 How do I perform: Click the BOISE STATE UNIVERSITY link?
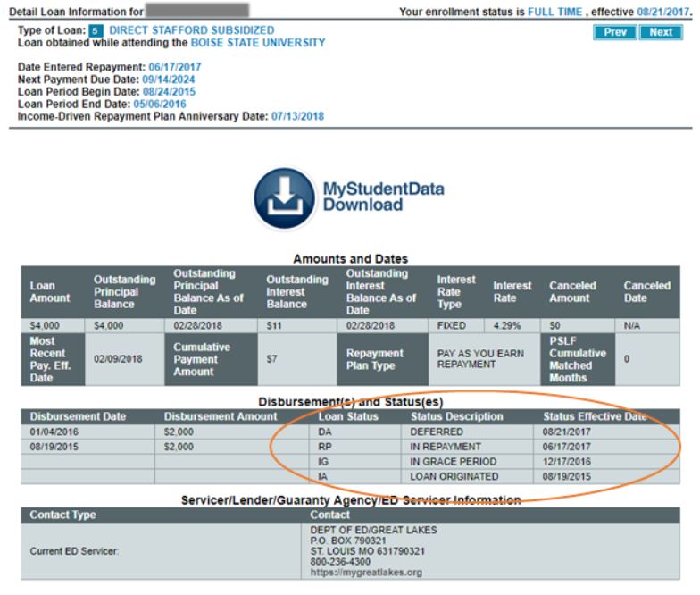point(258,43)
